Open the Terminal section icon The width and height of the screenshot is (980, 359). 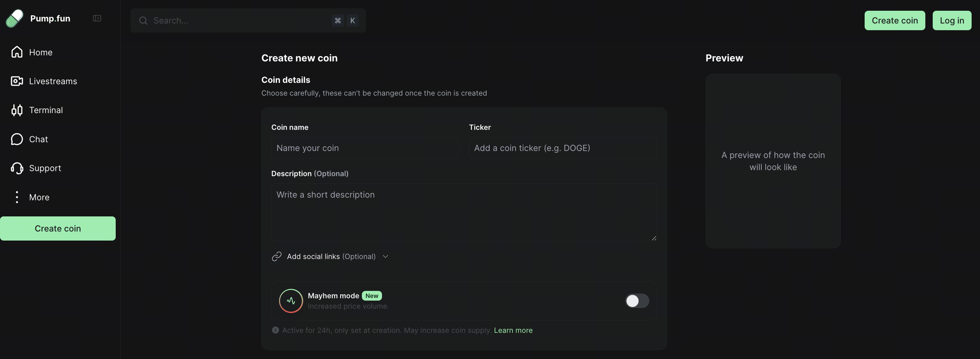pyautogui.click(x=17, y=110)
